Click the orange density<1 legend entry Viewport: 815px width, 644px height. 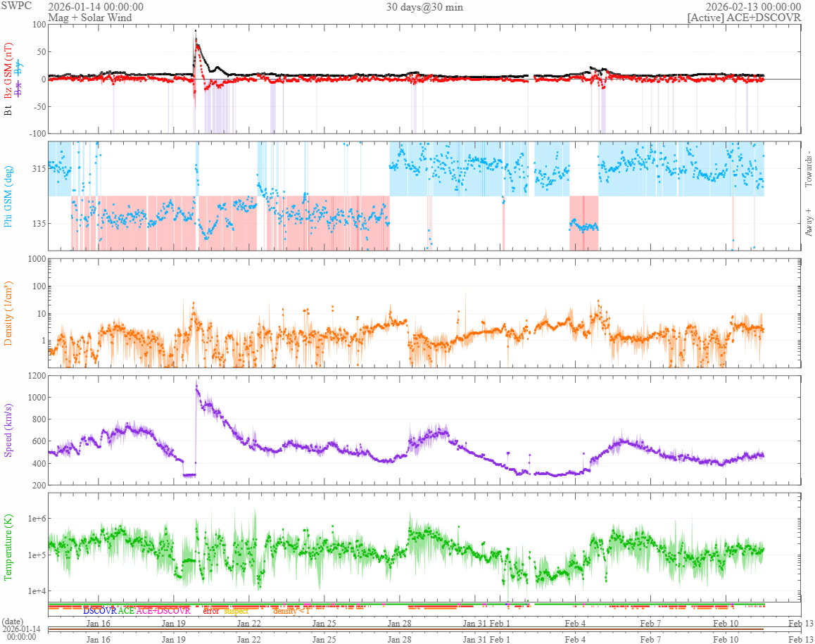coord(291,611)
